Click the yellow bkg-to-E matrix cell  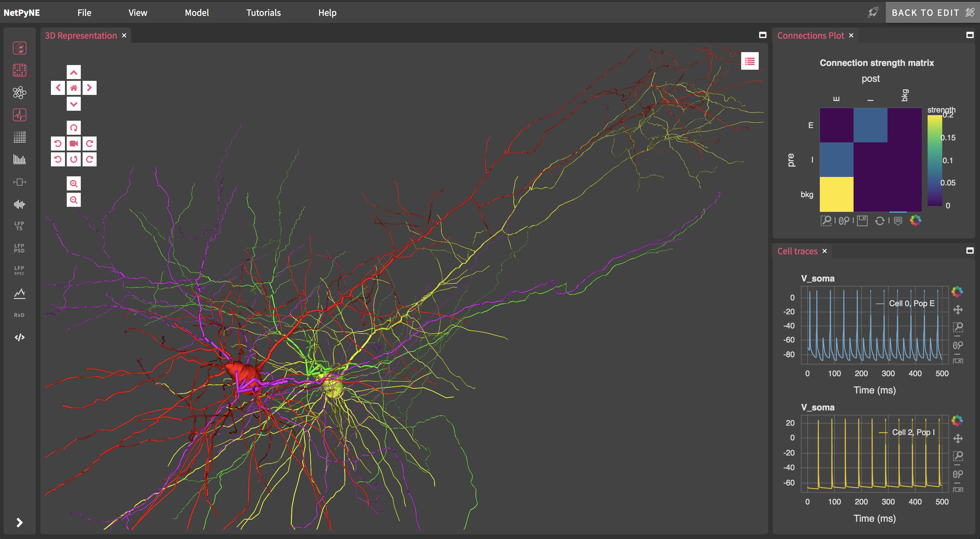836,194
